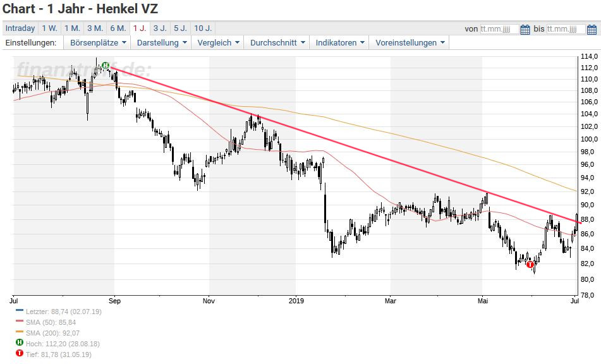Select the 6 M. time range

(x=118, y=28)
